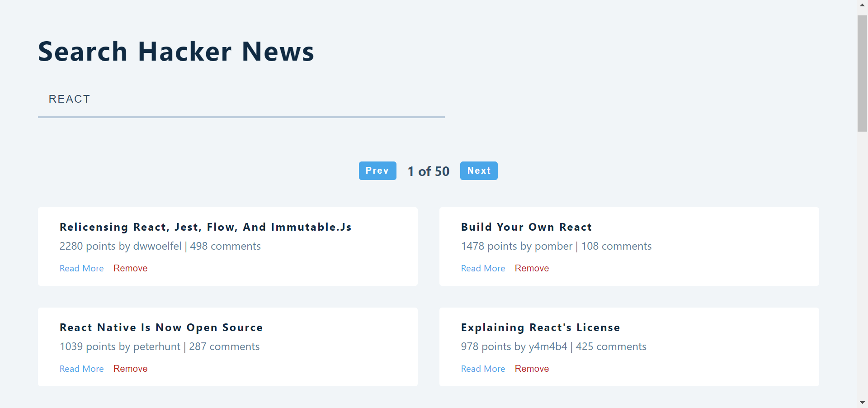
Task: Open Read More for Build Your Own React
Action: [483, 268]
